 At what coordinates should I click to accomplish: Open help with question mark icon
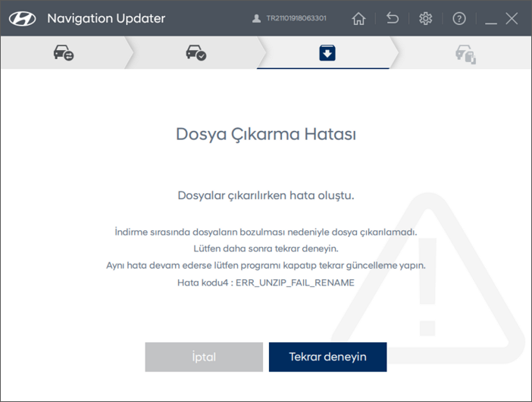pyautogui.click(x=458, y=18)
